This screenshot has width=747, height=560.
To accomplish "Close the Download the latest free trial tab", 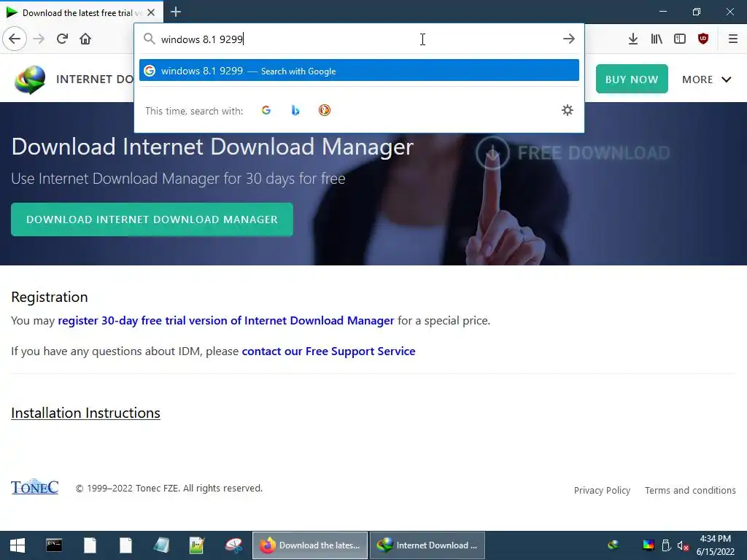I will coord(151,12).
